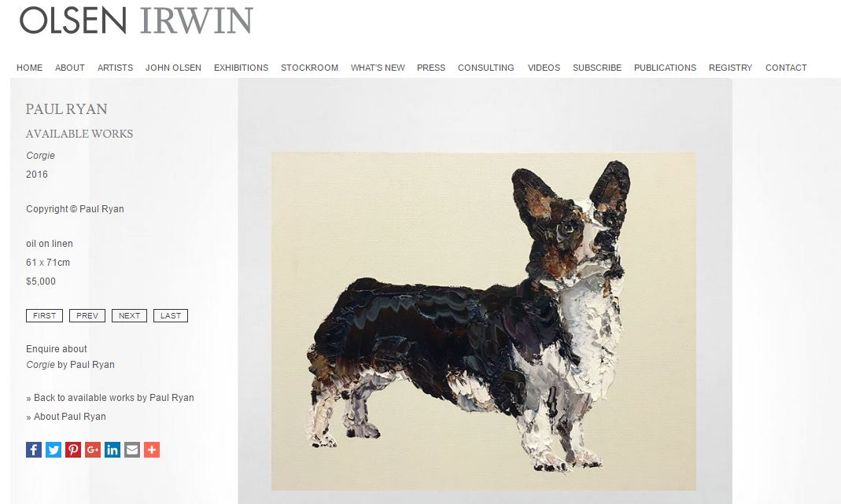841x504 pixels.
Task: Share artwork on Facebook
Action: tap(34, 450)
